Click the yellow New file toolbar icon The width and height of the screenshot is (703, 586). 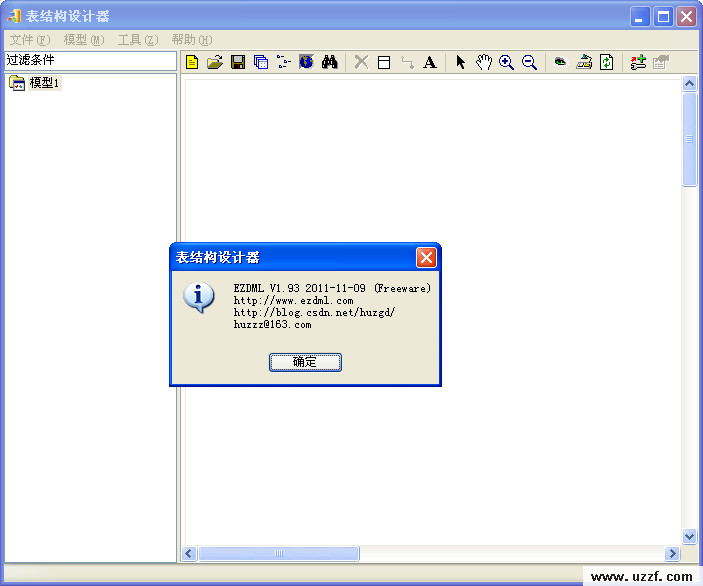pyautogui.click(x=192, y=62)
